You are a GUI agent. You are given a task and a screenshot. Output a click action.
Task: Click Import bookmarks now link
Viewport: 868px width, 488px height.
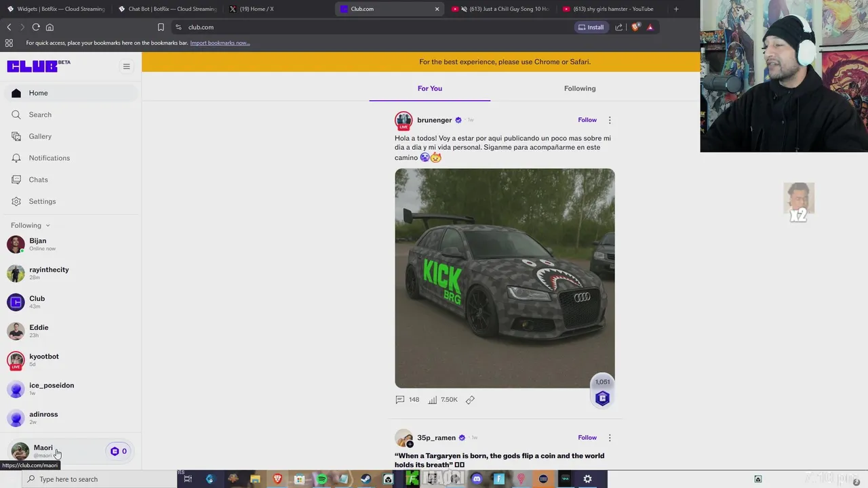[220, 43]
